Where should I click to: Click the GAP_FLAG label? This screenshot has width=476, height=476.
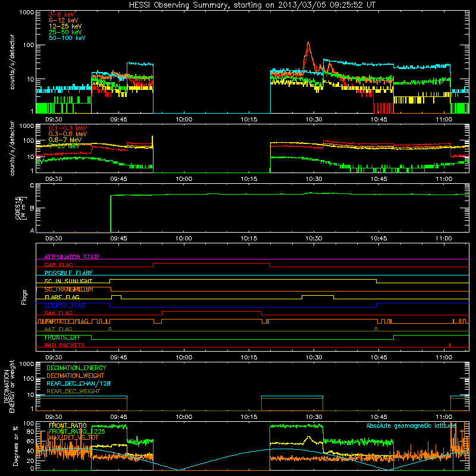click(58, 265)
